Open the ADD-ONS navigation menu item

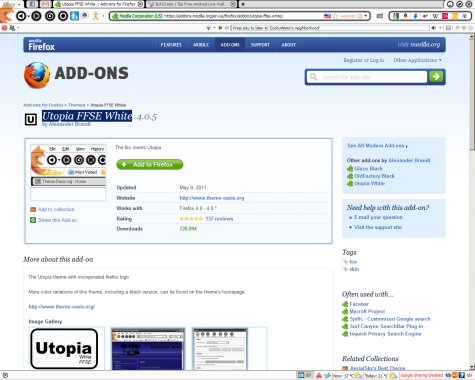(x=230, y=45)
